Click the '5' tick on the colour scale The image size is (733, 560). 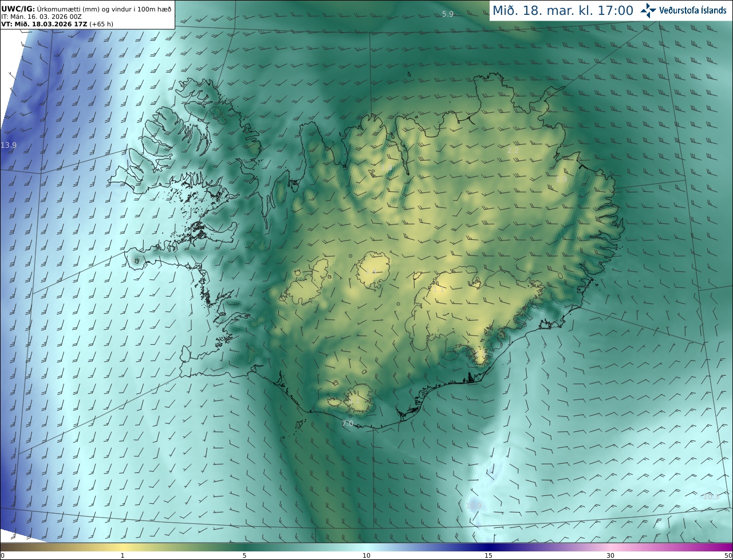point(245,555)
